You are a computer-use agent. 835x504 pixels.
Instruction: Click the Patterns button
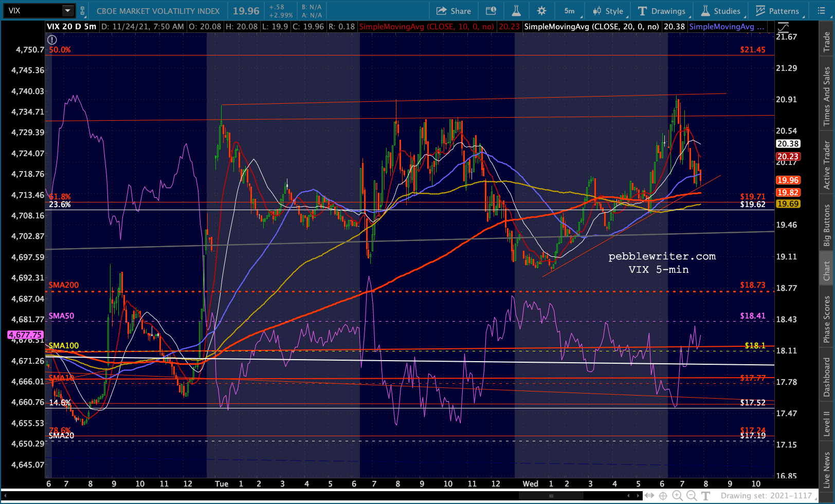click(x=777, y=11)
